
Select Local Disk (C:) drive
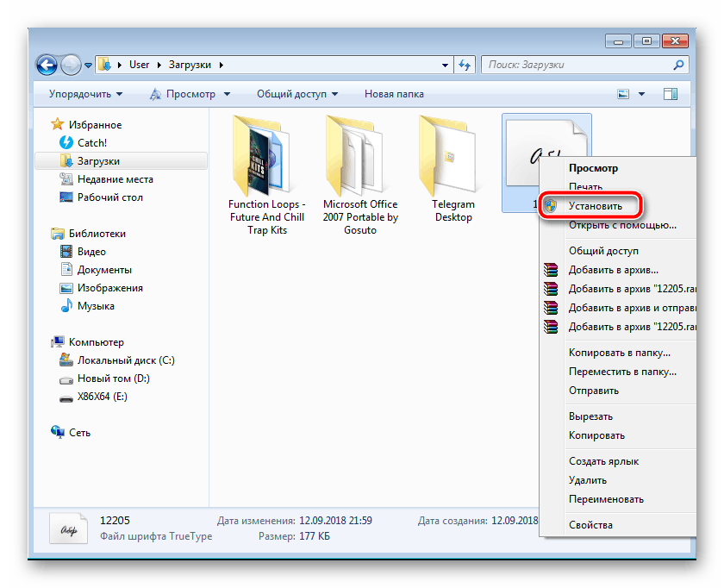(126, 360)
